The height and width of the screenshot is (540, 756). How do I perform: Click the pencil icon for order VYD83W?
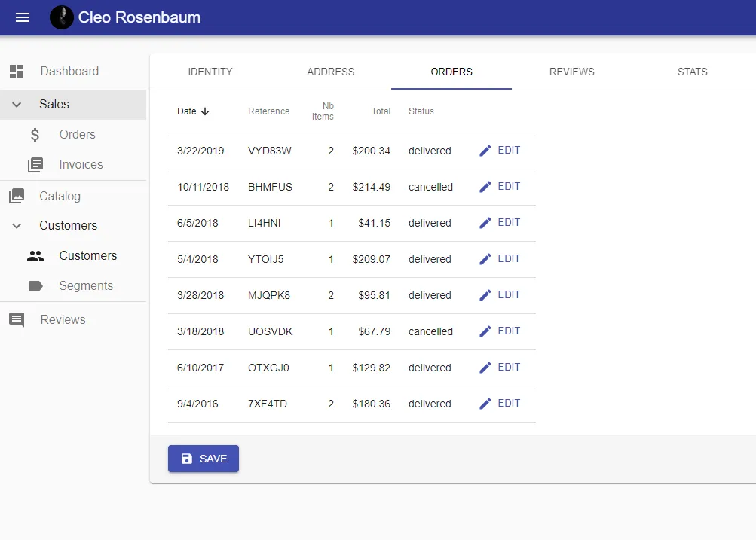485,151
